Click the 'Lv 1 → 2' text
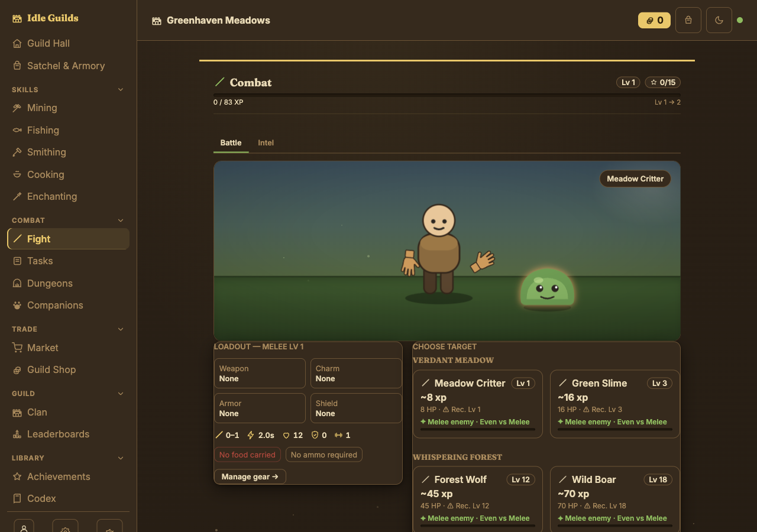 pos(668,102)
